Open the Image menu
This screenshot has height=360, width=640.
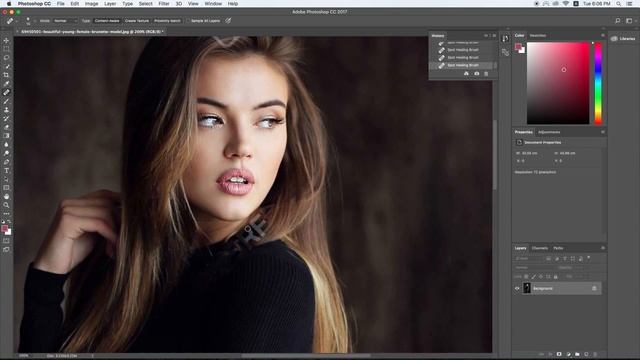pyautogui.click(x=91, y=4)
